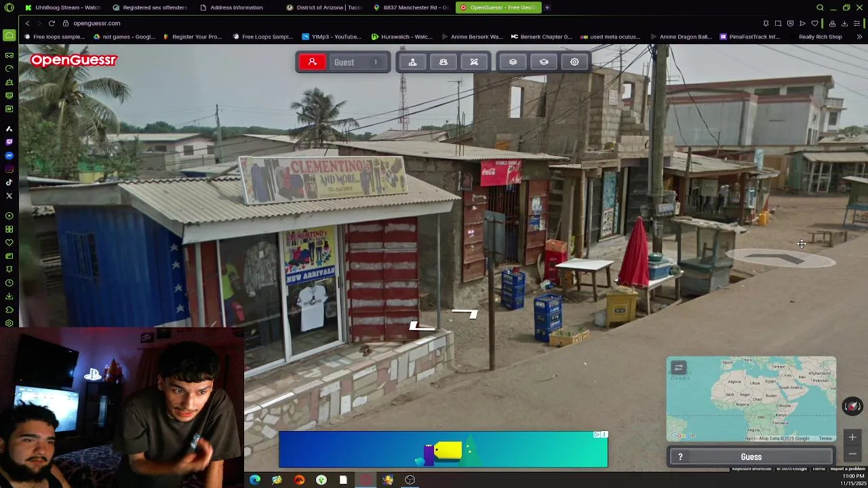Open a new browser tab
Viewport: 868px width, 488px height.
547,7
